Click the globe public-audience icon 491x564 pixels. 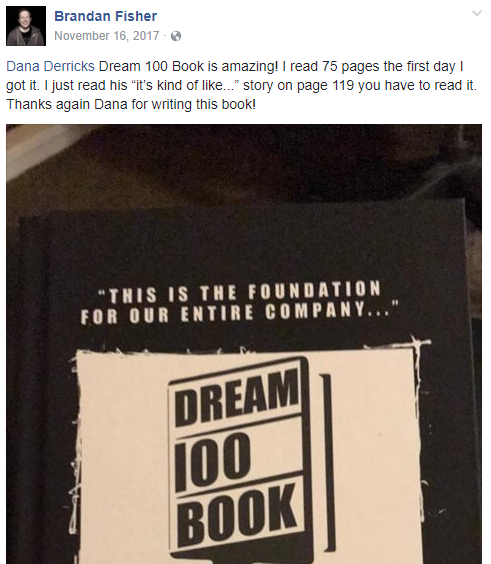click(x=176, y=36)
